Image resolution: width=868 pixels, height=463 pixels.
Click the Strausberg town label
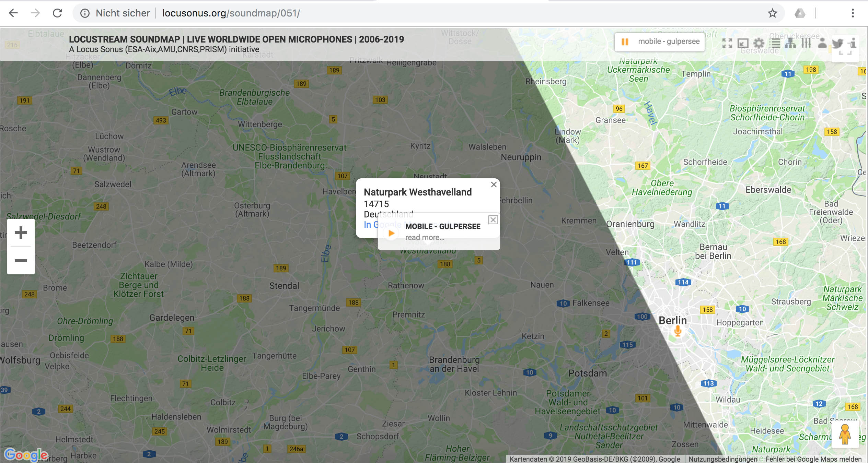pyautogui.click(x=791, y=301)
